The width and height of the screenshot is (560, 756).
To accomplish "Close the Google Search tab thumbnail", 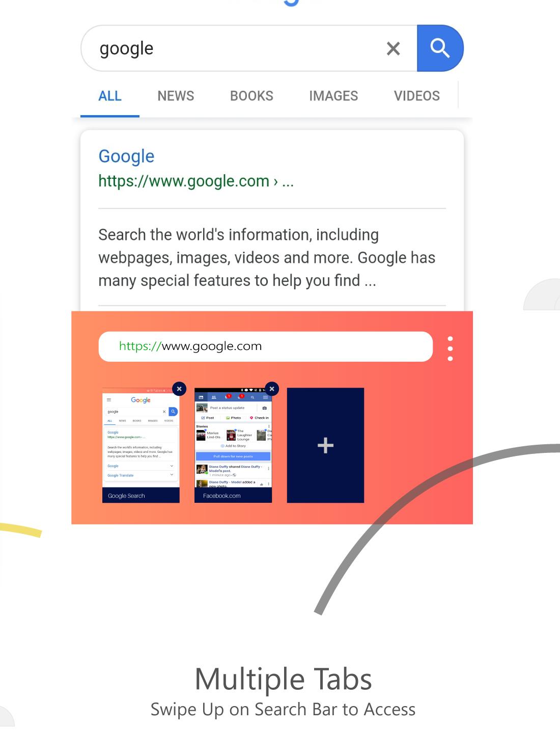I will tap(179, 389).
